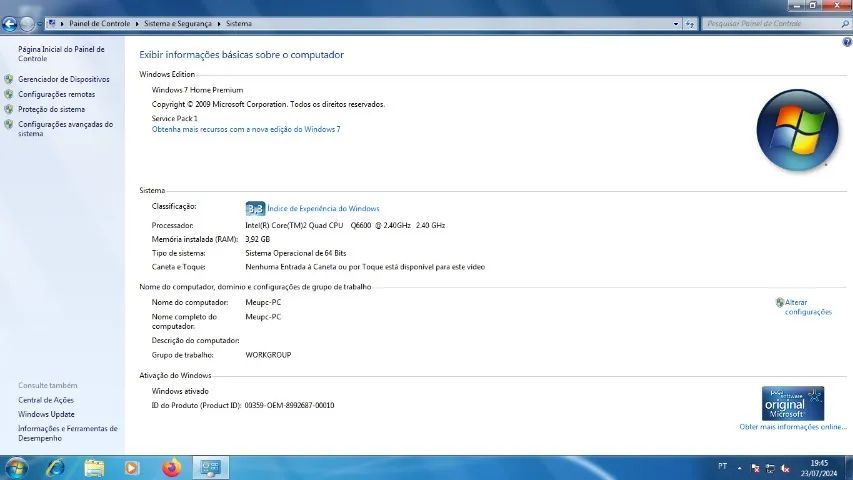Open Gerenciador de Dispositivos link

tap(64, 79)
